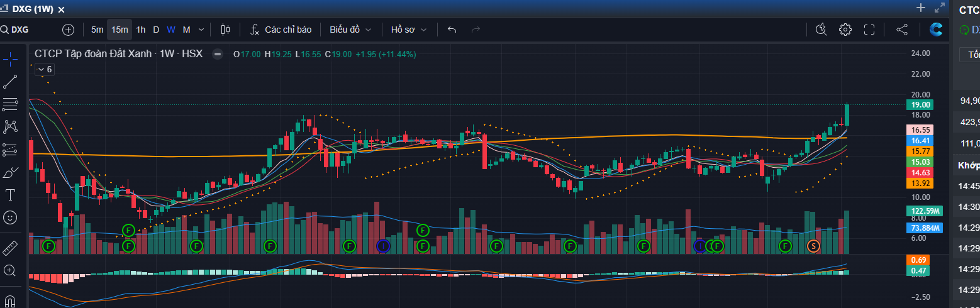Click the blue 16.41 price label

coord(921,141)
